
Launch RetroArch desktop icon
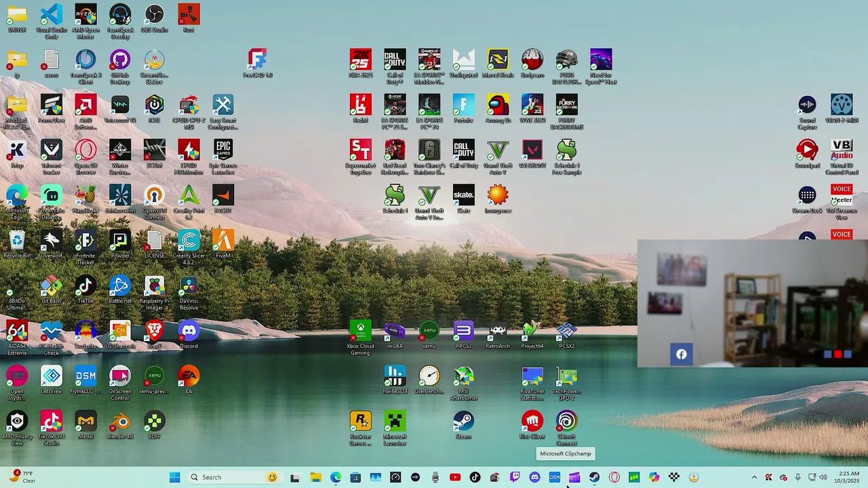click(498, 335)
